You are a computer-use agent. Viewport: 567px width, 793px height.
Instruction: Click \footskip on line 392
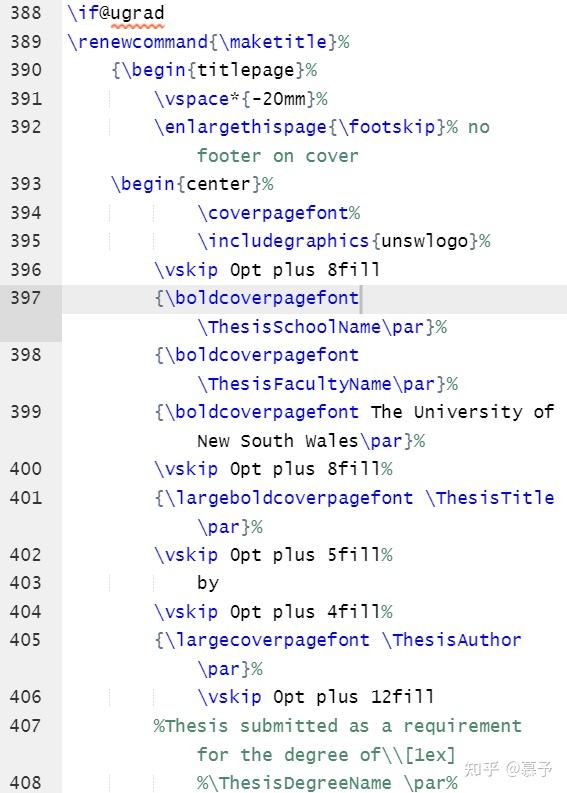point(387,127)
